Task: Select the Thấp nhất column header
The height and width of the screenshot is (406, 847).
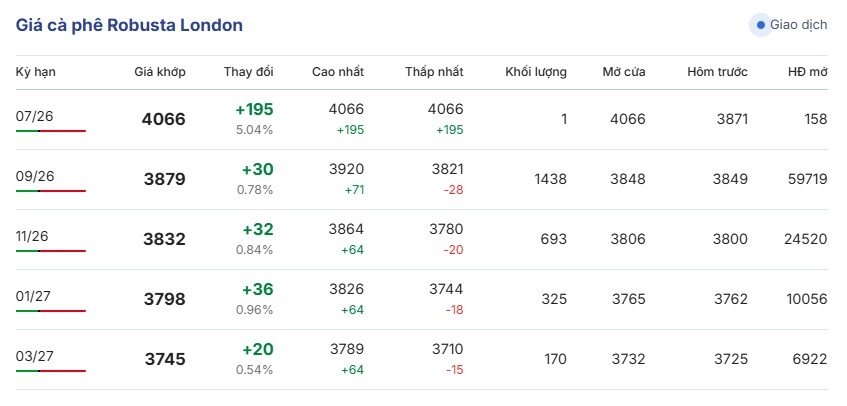Action: coord(434,72)
